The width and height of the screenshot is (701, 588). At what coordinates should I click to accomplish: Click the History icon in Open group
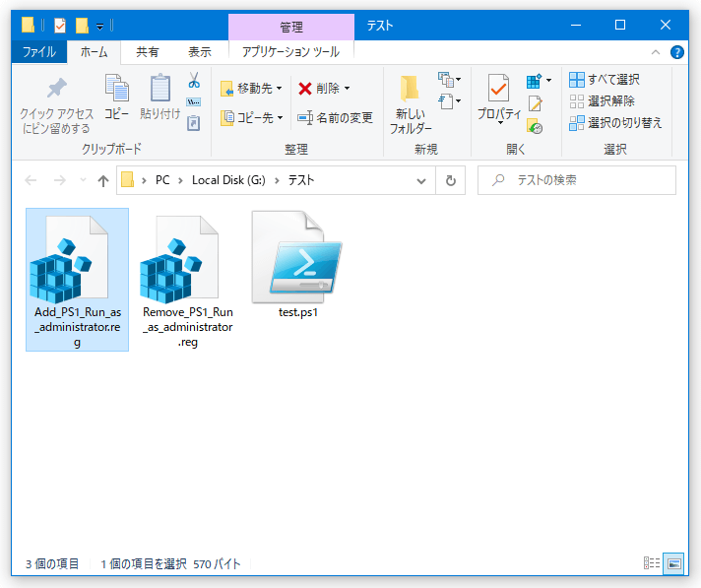point(536,126)
